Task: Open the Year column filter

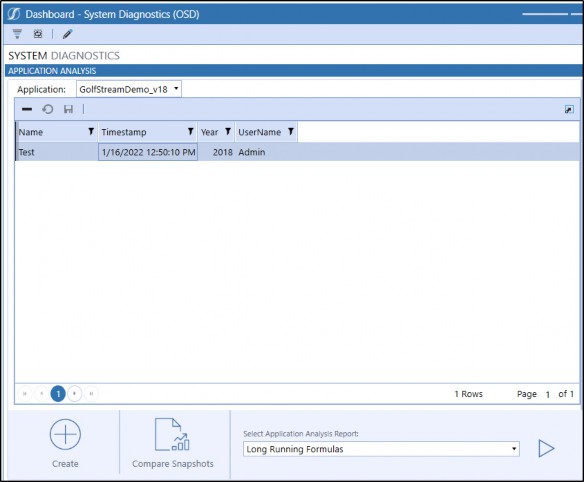Action: pyautogui.click(x=228, y=131)
